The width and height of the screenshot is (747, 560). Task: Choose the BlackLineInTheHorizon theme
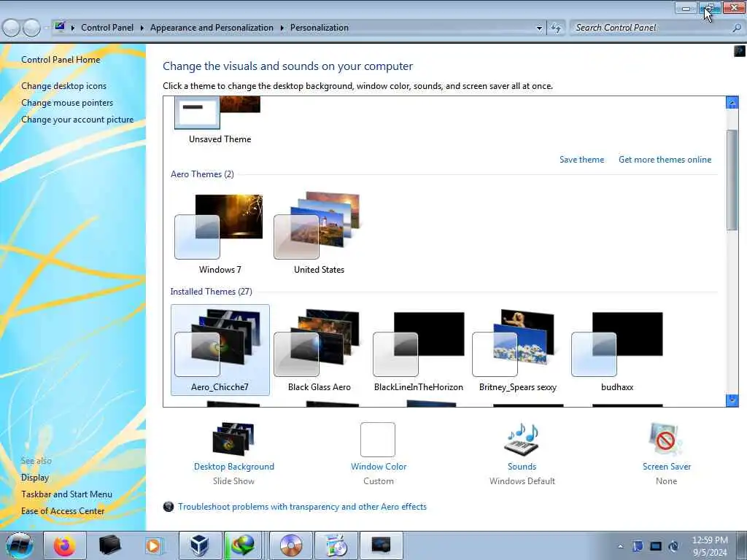418,350
